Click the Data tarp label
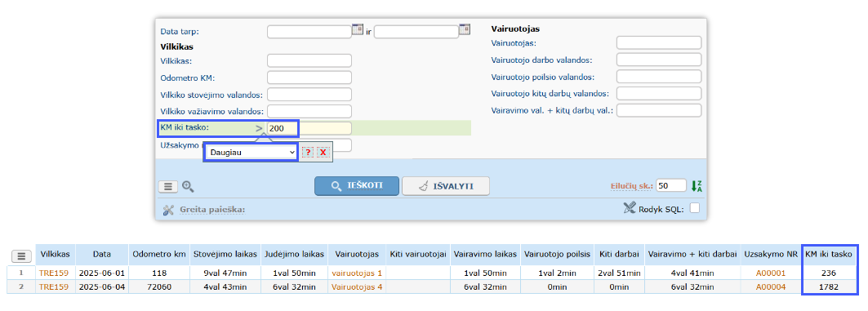Image resolution: width=868 pixels, height=311 pixels. click(x=180, y=32)
